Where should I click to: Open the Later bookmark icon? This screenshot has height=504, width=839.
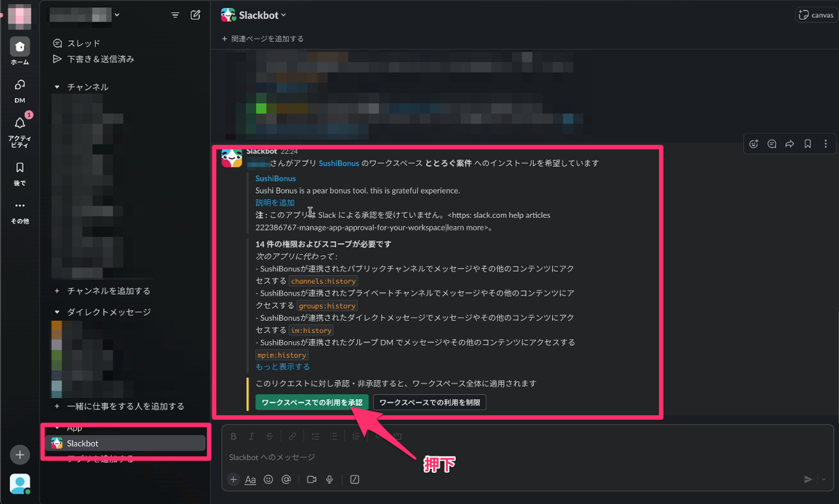point(20,168)
